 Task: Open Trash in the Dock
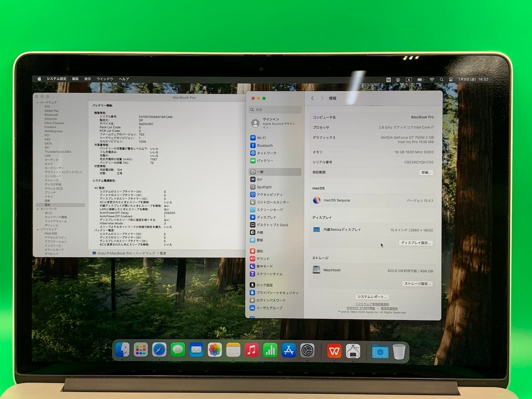point(399,352)
